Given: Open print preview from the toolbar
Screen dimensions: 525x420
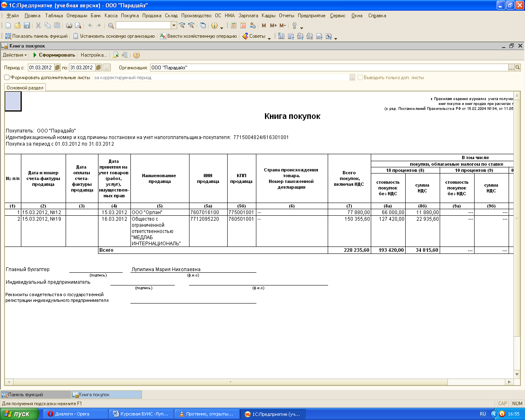Looking at the screenshot, I should 78,25.
